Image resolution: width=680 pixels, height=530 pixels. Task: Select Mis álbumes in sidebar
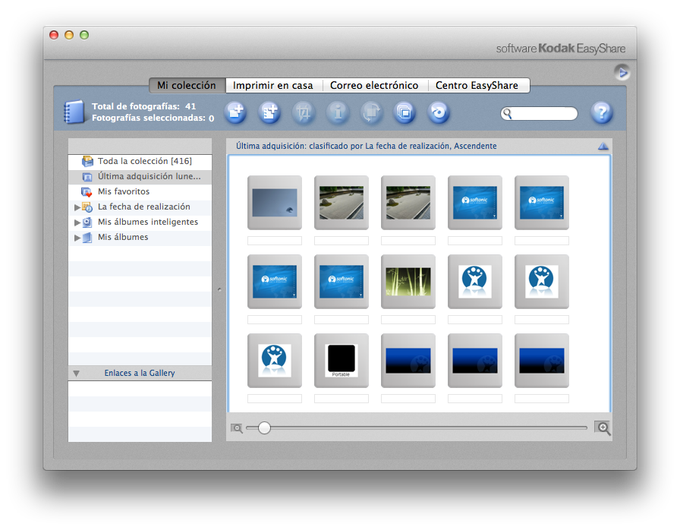pos(140,237)
